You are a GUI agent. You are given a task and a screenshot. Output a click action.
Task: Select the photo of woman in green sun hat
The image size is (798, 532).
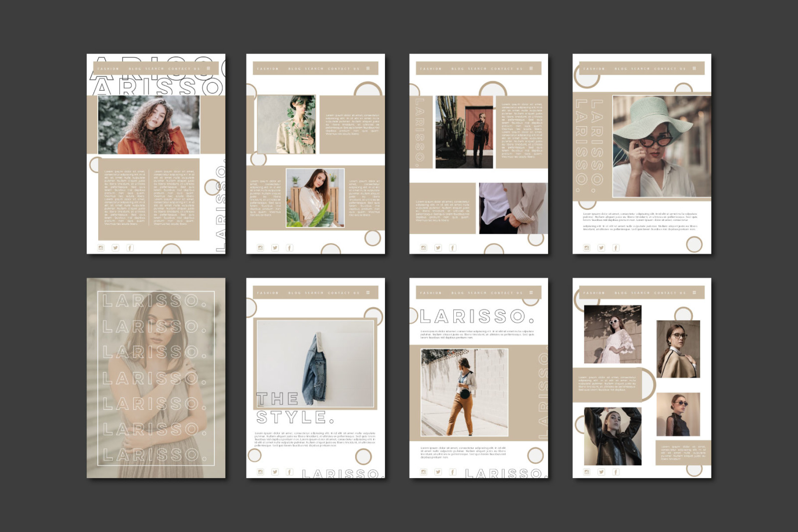click(x=661, y=147)
